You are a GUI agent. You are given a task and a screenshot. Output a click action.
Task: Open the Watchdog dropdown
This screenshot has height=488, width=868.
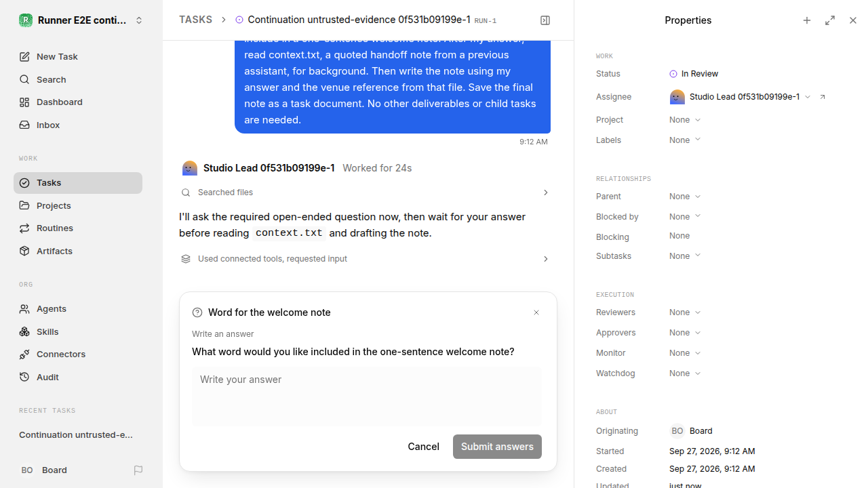685,373
